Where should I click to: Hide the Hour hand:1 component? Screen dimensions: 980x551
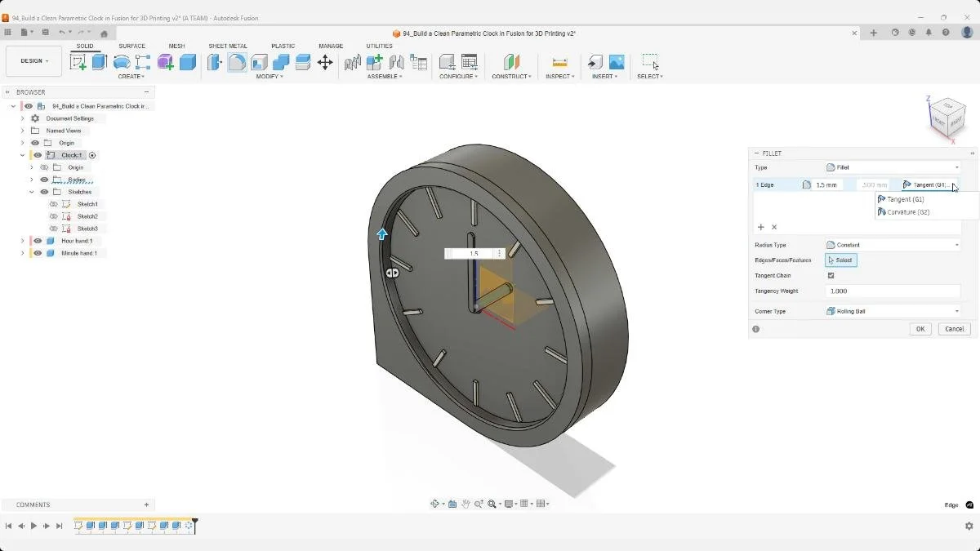(38, 241)
